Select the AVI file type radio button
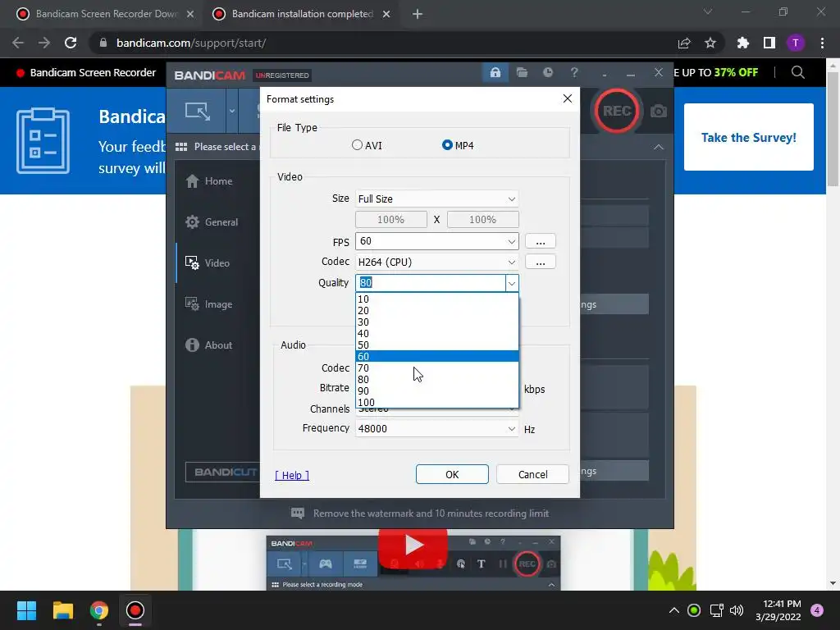This screenshot has width=840, height=630. click(x=358, y=145)
